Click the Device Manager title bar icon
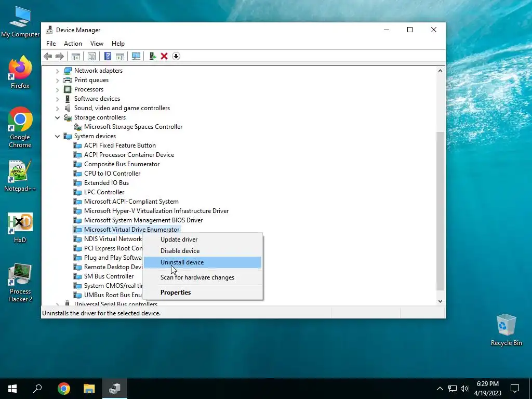532x399 pixels. coord(49,30)
